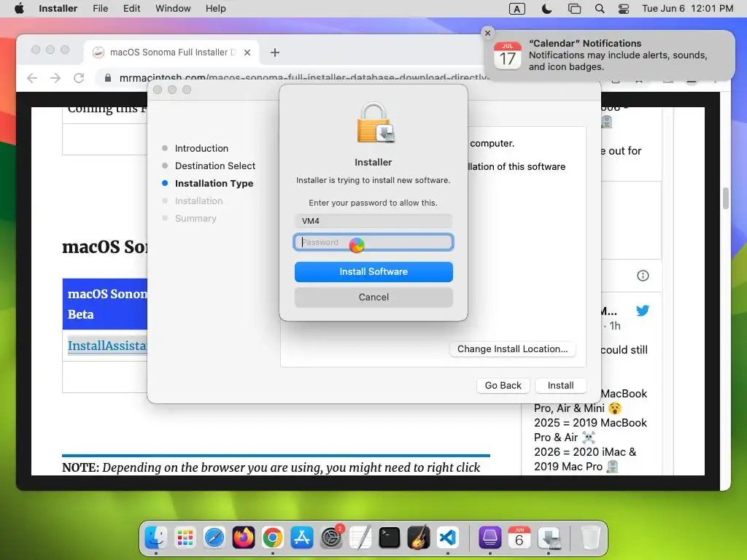Select Installation Type step in sidebar

coord(214,184)
